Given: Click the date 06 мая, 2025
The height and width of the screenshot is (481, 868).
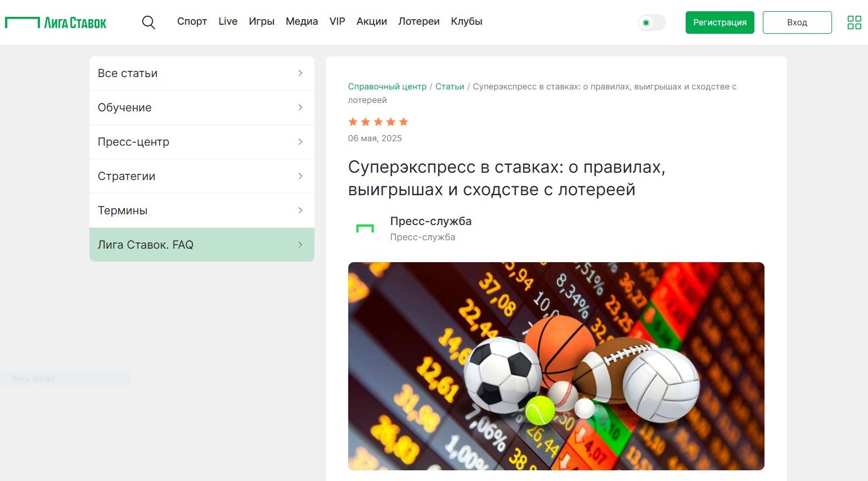Looking at the screenshot, I should [x=375, y=138].
